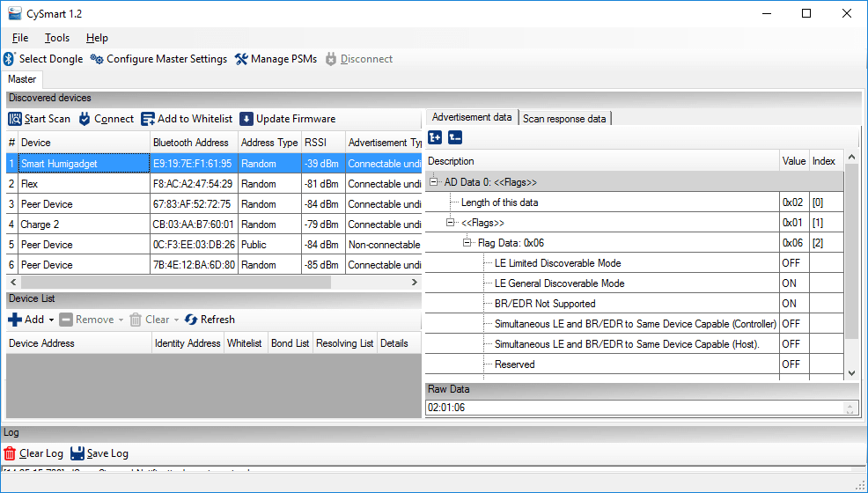
Task: Open the Help menu
Action: 97,38
